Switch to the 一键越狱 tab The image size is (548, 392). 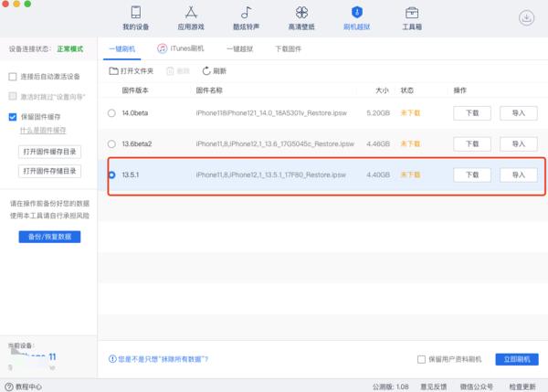239,49
